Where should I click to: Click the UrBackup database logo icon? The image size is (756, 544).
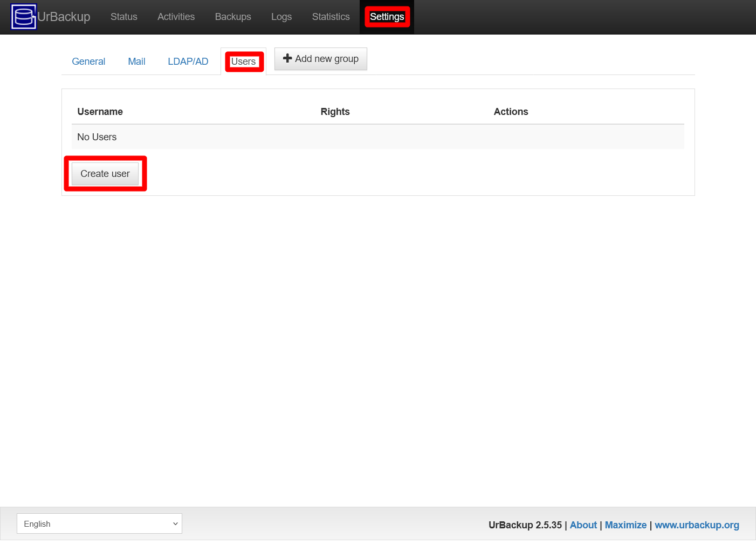(x=24, y=16)
